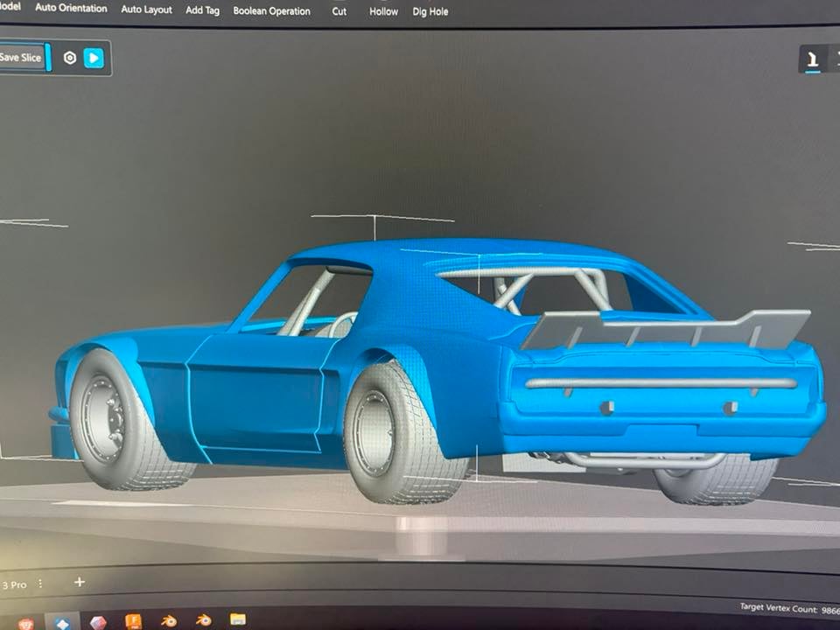Open the three-dot menu next to 3 Pro
Screen dimensions: 840x630
(40, 584)
